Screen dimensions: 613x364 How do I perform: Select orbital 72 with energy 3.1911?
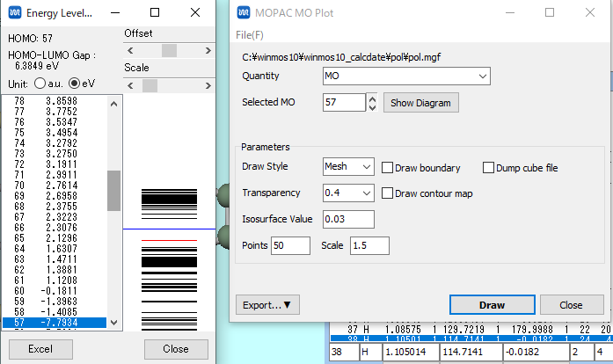(55, 164)
